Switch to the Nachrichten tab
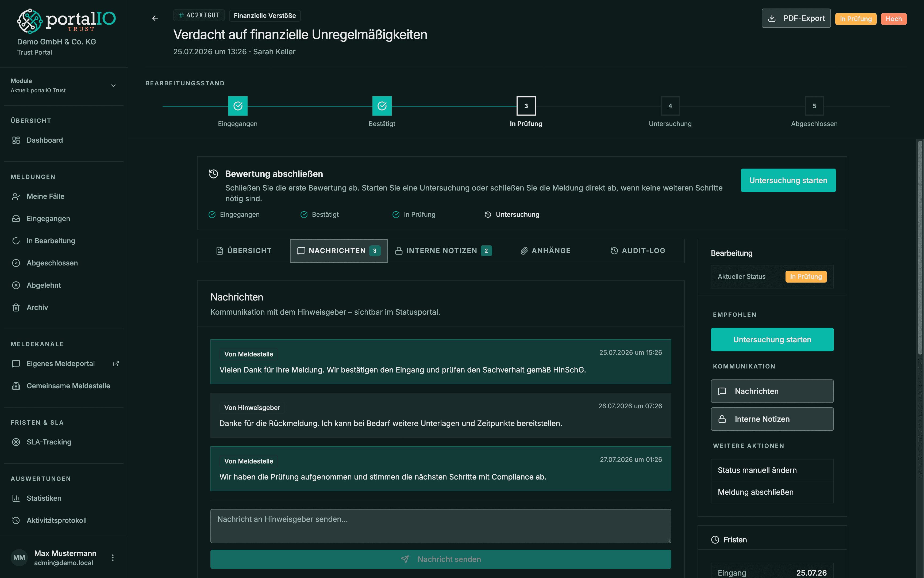The width and height of the screenshot is (924, 578). [x=339, y=251]
